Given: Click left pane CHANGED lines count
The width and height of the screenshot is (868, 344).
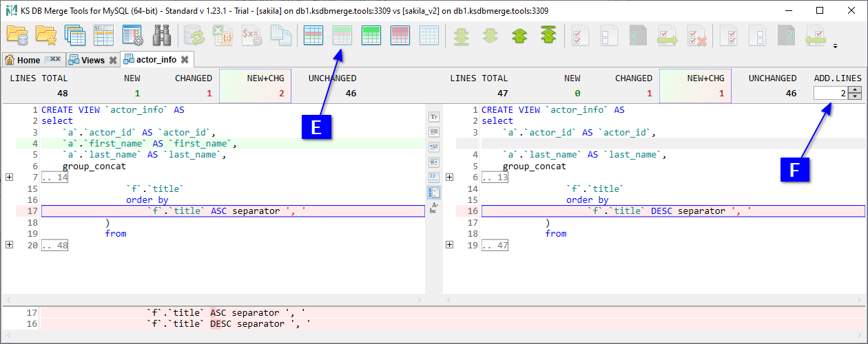Looking at the screenshot, I should [x=209, y=93].
